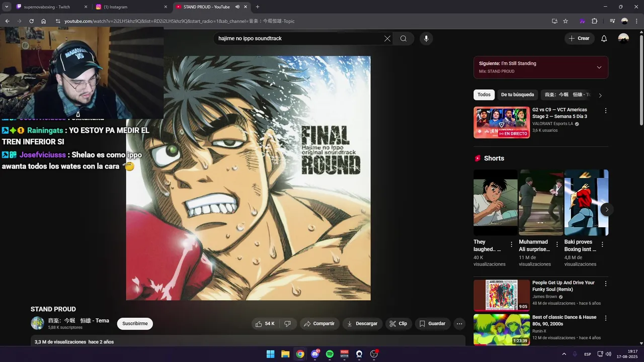
Task: Open the VALORANT Esports LA channel name
Action: pos(552,124)
